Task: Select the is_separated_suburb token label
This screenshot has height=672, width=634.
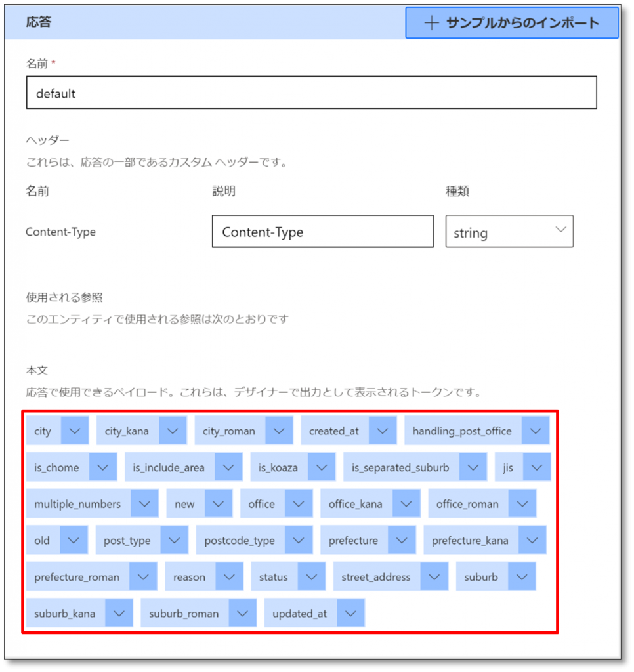Action: [400, 467]
